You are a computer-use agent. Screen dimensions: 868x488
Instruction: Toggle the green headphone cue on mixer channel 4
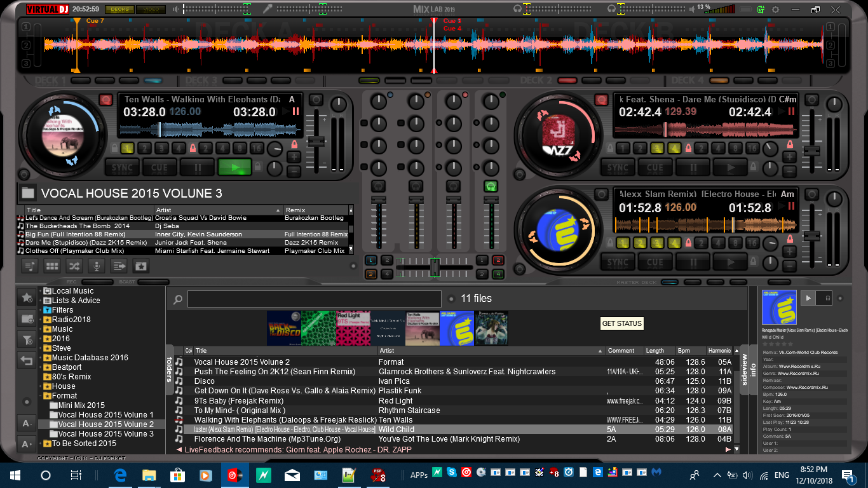tap(491, 186)
